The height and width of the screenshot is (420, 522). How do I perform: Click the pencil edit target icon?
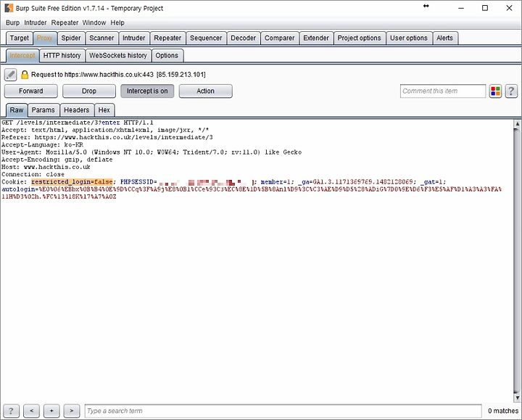pos(10,74)
